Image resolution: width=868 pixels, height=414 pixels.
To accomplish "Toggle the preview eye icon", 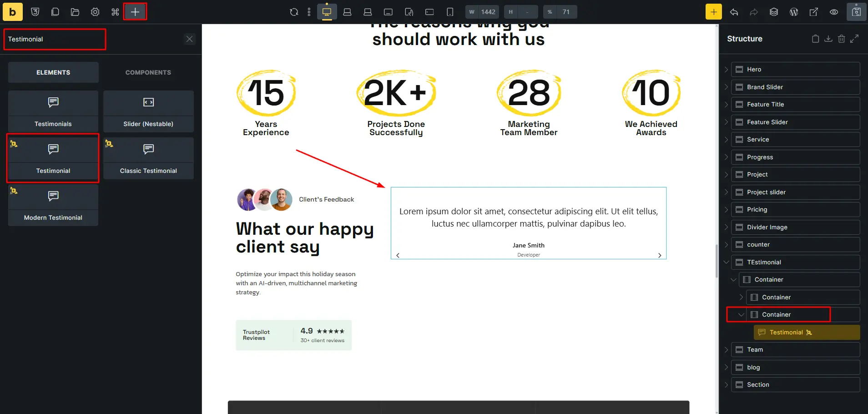I will [834, 12].
